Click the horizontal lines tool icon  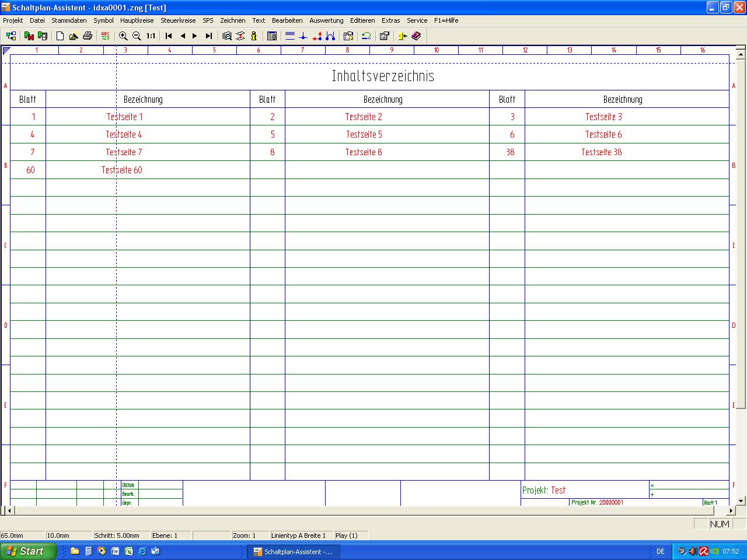pos(289,36)
